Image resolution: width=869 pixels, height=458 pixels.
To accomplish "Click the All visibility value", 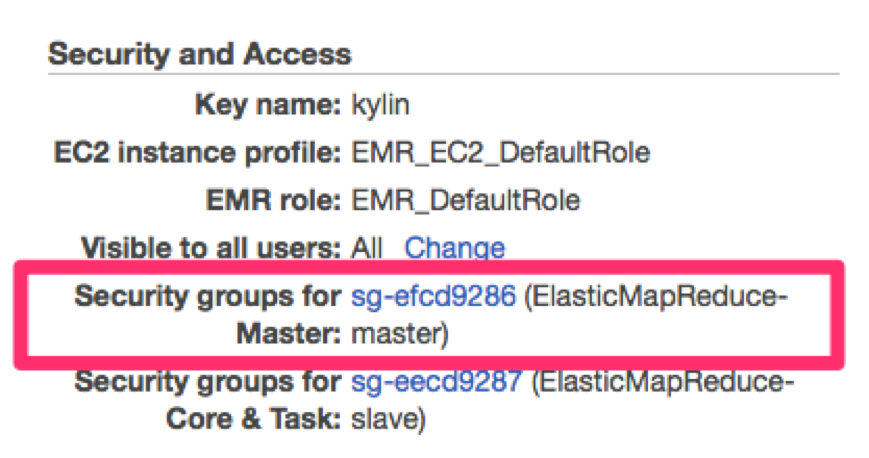I will pyautogui.click(x=367, y=248).
